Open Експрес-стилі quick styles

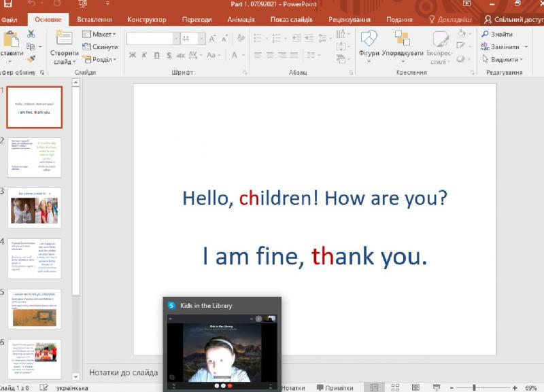439,48
